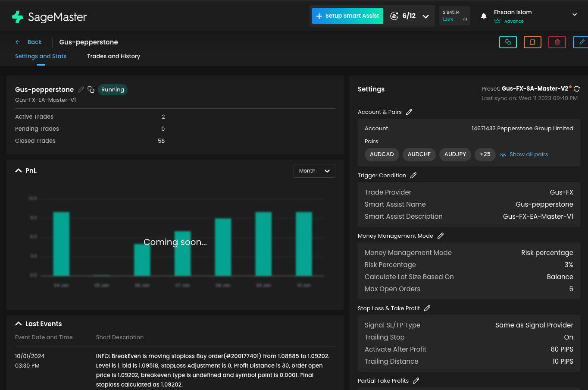Open the Month period dropdown
The image size is (588, 390).
[314, 171]
